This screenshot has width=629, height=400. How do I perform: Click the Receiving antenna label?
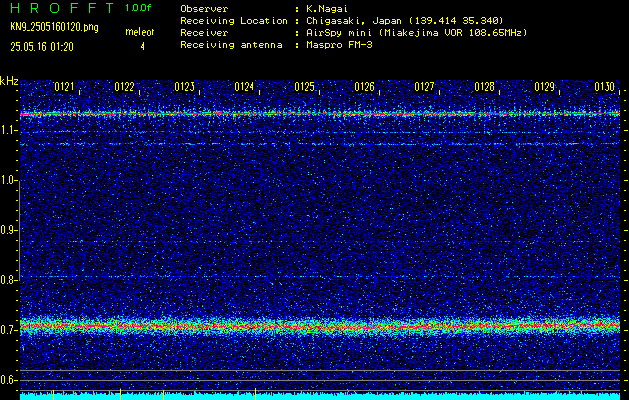pyautogui.click(x=231, y=45)
